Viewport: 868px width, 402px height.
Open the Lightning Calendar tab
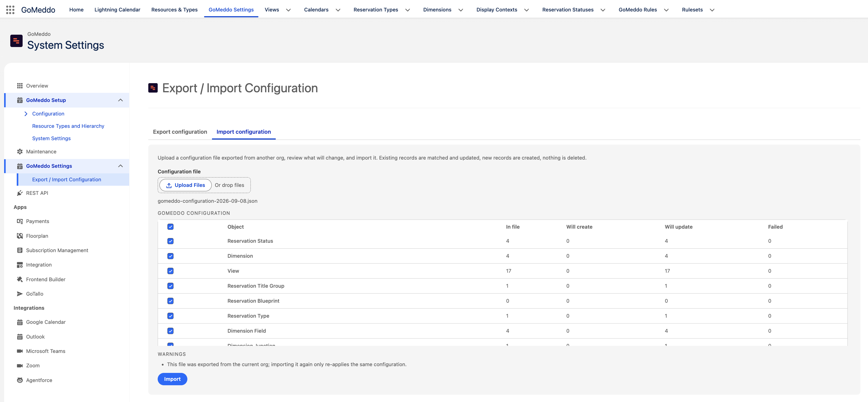tap(117, 10)
